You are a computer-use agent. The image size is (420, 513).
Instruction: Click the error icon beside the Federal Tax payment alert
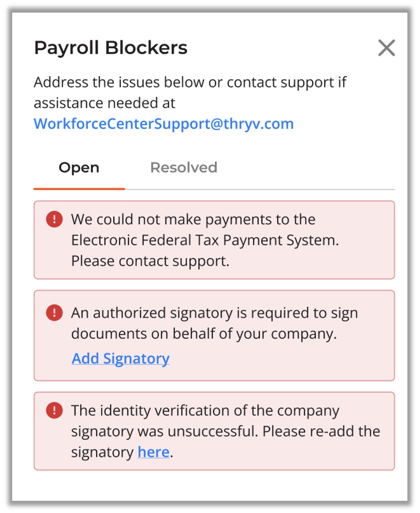tap(54, 219)
